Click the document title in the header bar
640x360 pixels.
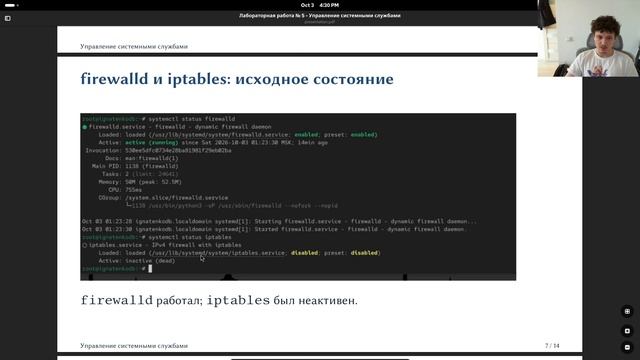point(320,16)
